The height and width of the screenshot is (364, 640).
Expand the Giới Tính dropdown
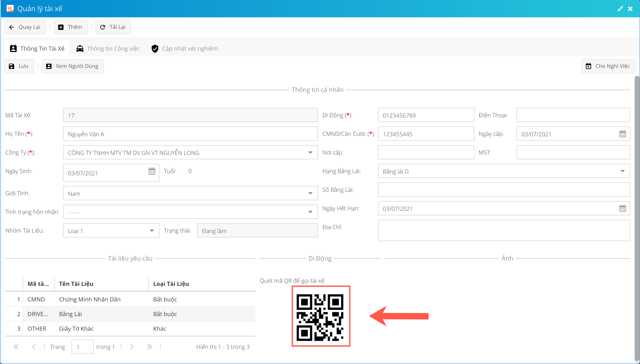click(x=310, y=193)
